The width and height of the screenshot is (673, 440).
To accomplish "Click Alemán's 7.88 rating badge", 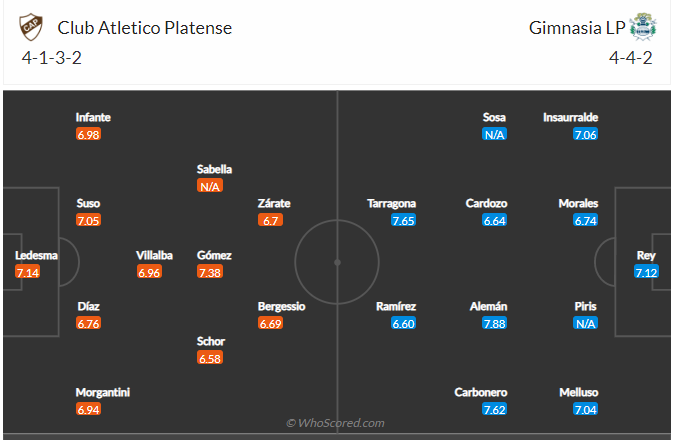I will point(494,323).
